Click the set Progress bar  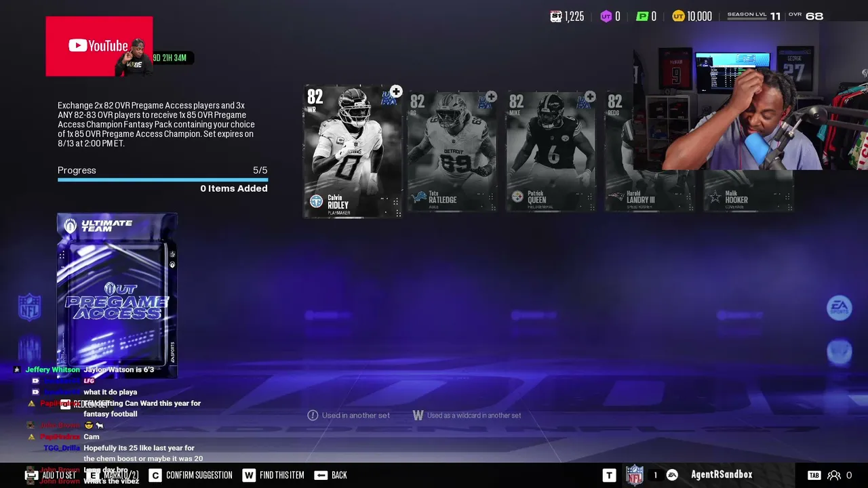pyautogui.click(x=163, y=180)
